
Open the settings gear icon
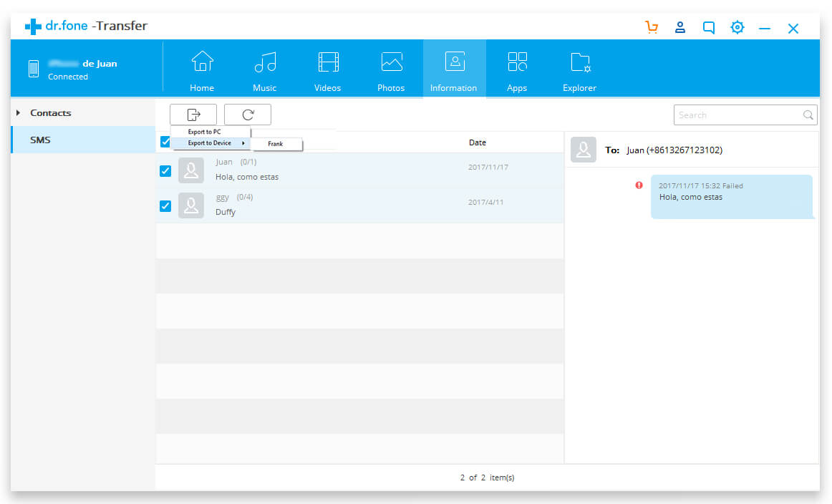(x=737, y=27)
